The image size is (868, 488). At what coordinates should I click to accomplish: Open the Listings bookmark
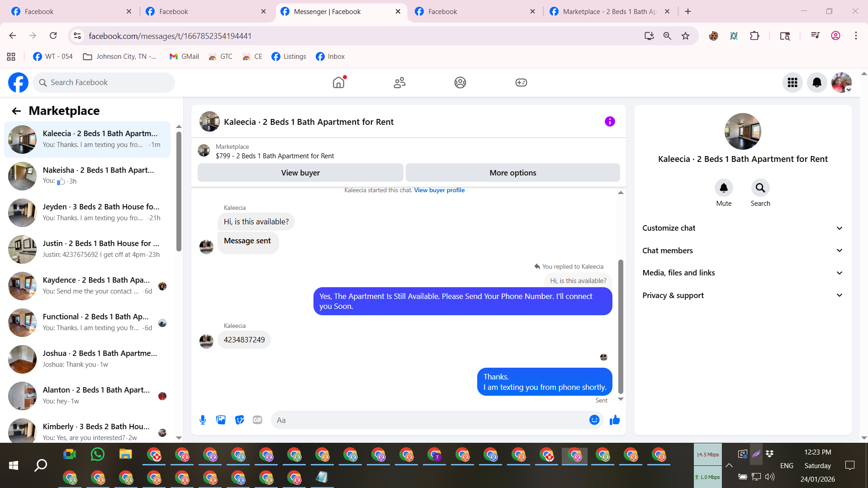tap(289, 57)
